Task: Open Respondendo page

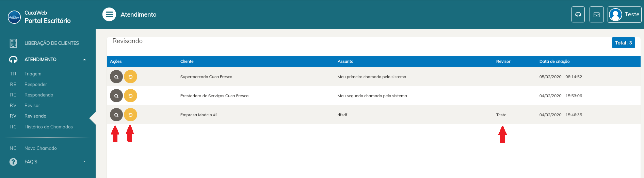Action: point(39,95)
